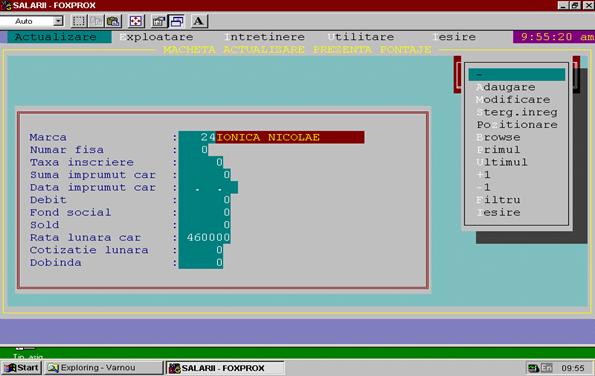Select Browse in the popup menu
Screen dimensions: 595x376
coord(498,137)
